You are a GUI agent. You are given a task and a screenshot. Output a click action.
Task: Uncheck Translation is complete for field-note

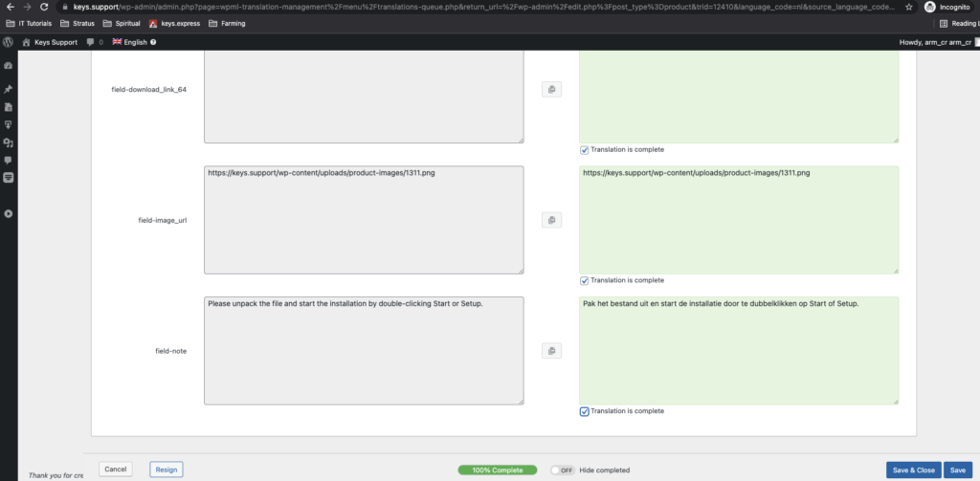pos(585,411)
